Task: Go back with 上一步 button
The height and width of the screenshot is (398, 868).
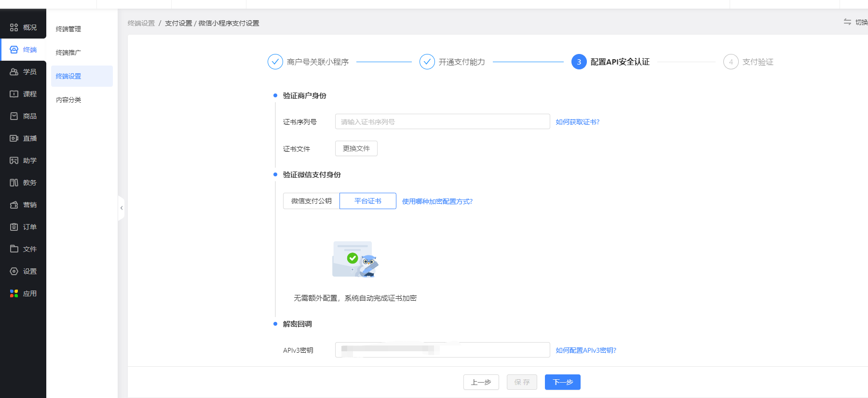Action: [x=481, y=382]
